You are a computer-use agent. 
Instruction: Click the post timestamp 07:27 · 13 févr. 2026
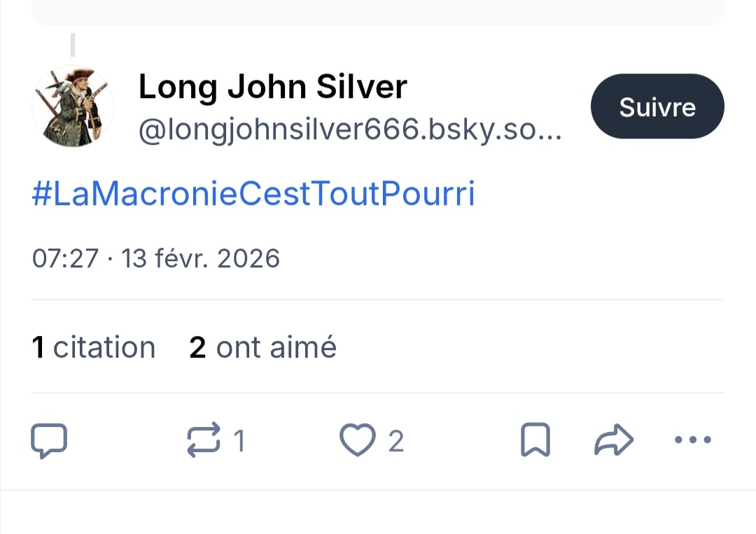[156, 259]
